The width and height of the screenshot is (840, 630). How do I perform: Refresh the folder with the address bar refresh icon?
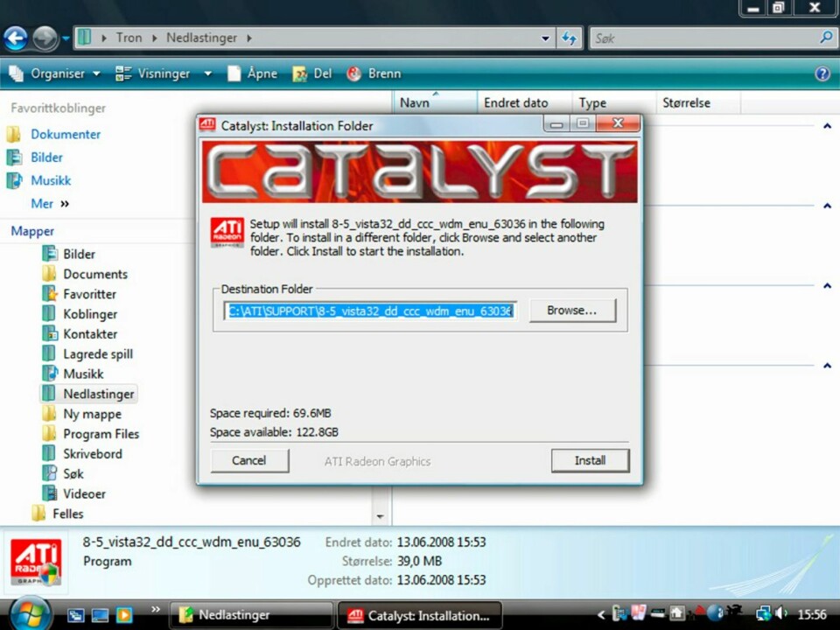(x=570, y=38)
